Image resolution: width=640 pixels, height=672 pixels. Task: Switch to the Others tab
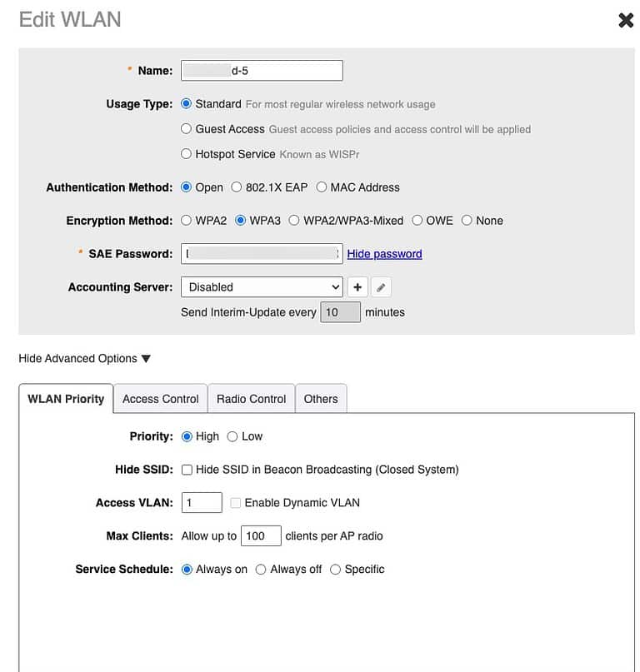click(321, 398)
